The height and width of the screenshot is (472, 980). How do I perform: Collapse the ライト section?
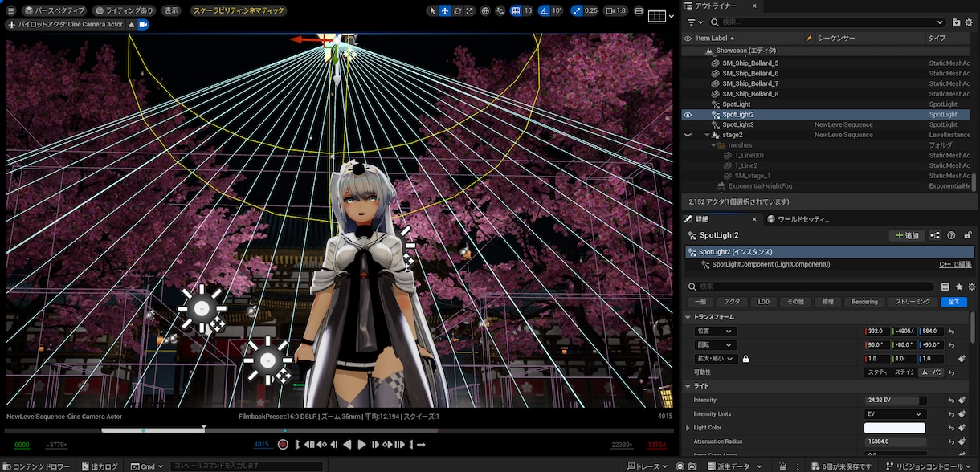[x=688, y=386]
